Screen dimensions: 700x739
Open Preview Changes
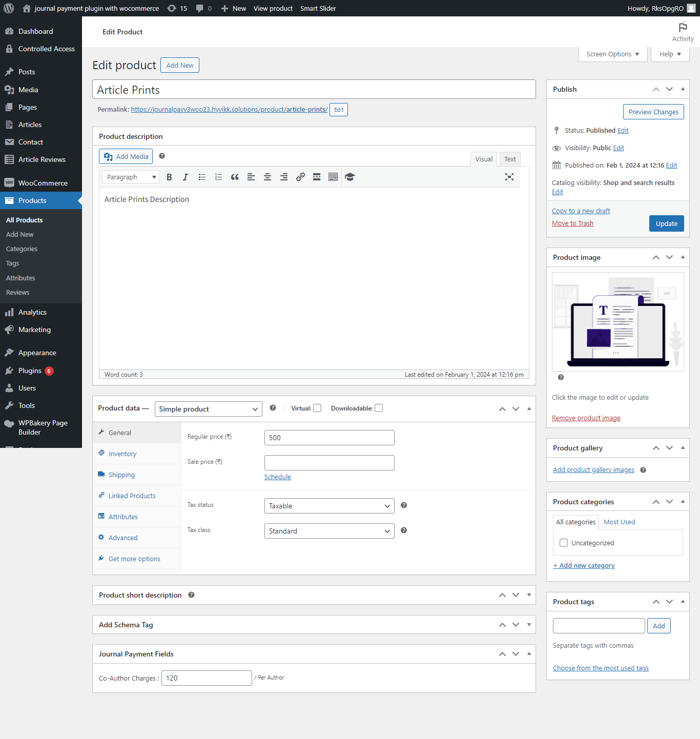click(x=653, y=112)
